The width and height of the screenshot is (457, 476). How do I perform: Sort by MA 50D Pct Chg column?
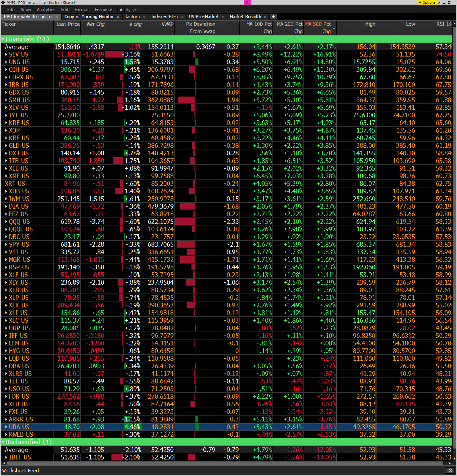(318, 27)
